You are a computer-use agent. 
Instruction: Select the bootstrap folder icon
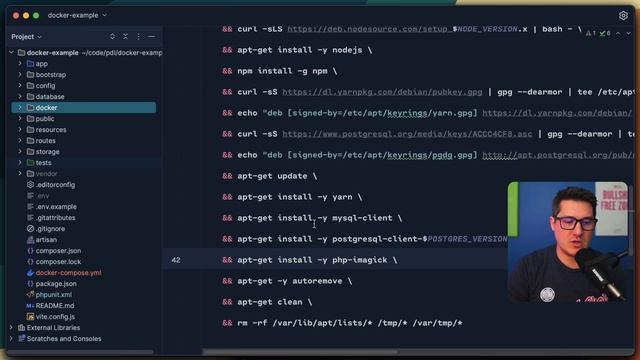(x=30, y=75)
